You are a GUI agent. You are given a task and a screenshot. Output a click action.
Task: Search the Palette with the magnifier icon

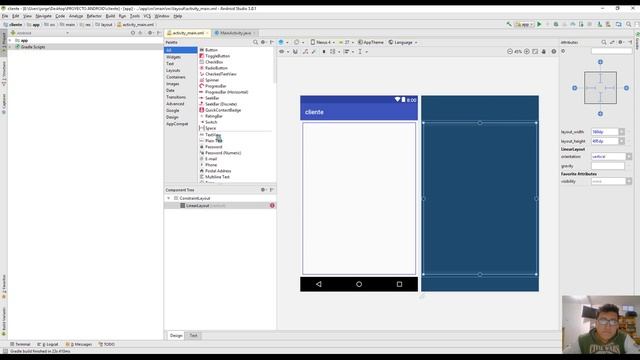[256, 42]
